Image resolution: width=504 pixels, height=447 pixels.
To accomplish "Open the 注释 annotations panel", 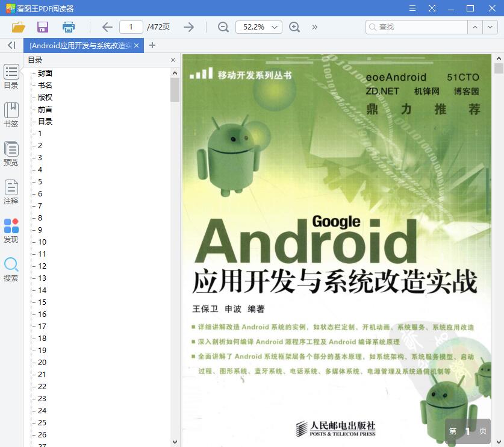I will click(11, 193).
